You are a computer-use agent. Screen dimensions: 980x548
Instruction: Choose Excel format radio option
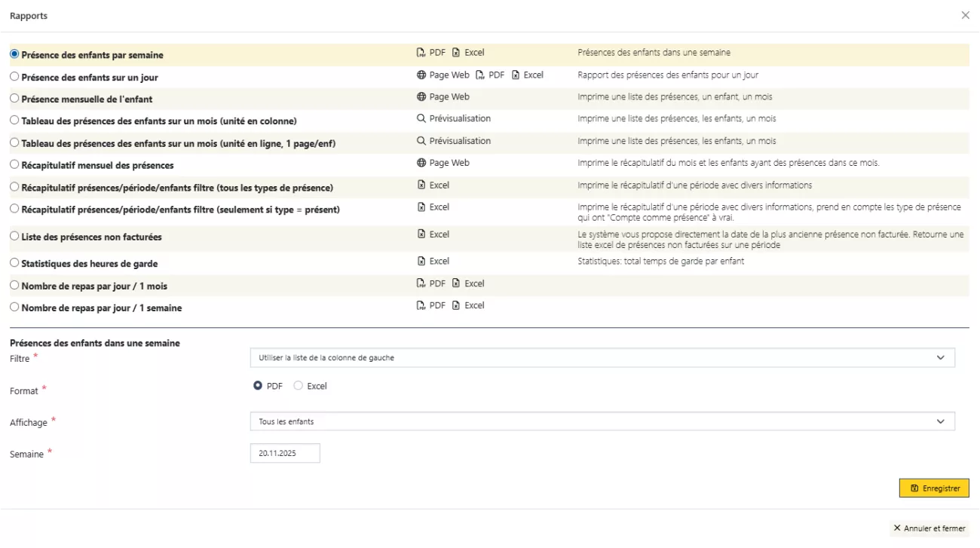pyautogui.click(x=299, y=386)
